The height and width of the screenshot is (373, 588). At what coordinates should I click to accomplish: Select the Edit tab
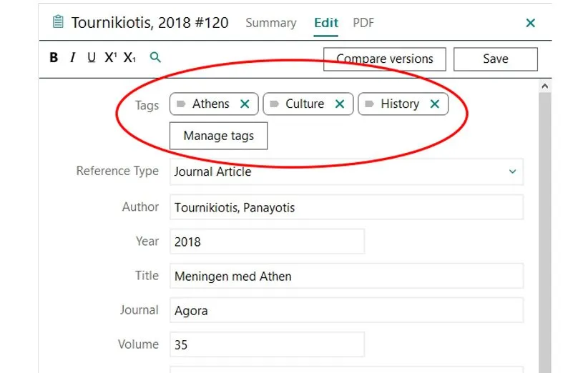[x=326, y=23]
